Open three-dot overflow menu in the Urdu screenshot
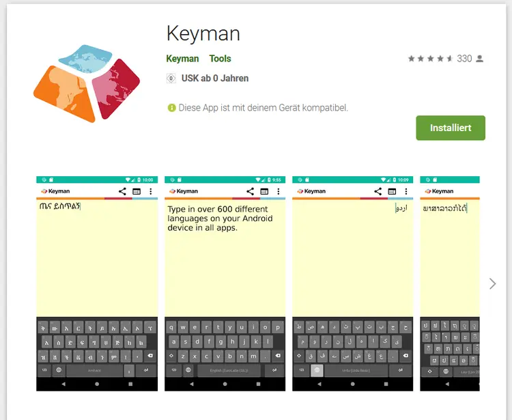This screenshot has width=512, height=420. 406,191
